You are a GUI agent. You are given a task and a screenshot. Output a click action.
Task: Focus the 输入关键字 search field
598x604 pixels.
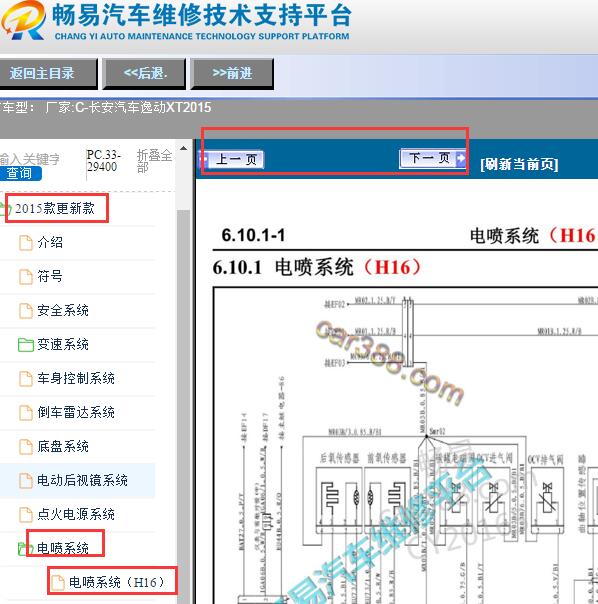click(30, 159)
